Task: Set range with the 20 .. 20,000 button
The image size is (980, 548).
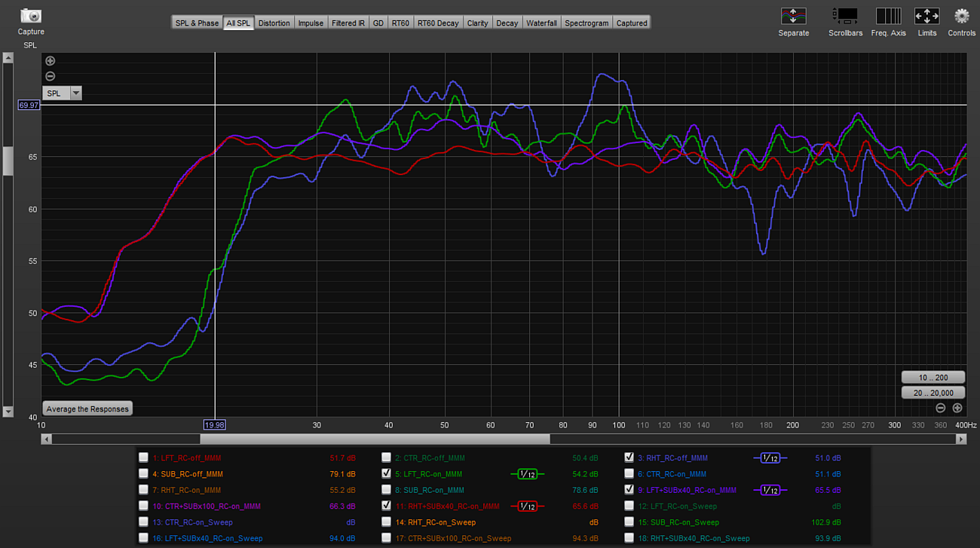Action: [933, 392]
